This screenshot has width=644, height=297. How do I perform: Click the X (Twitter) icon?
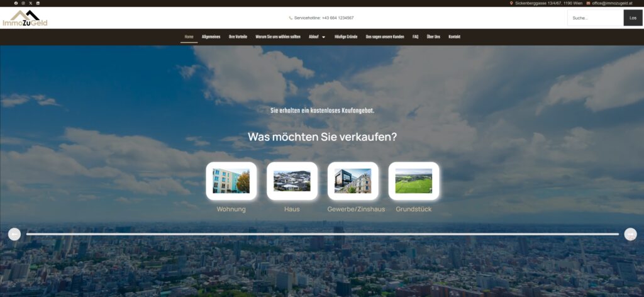click(30, 3)
